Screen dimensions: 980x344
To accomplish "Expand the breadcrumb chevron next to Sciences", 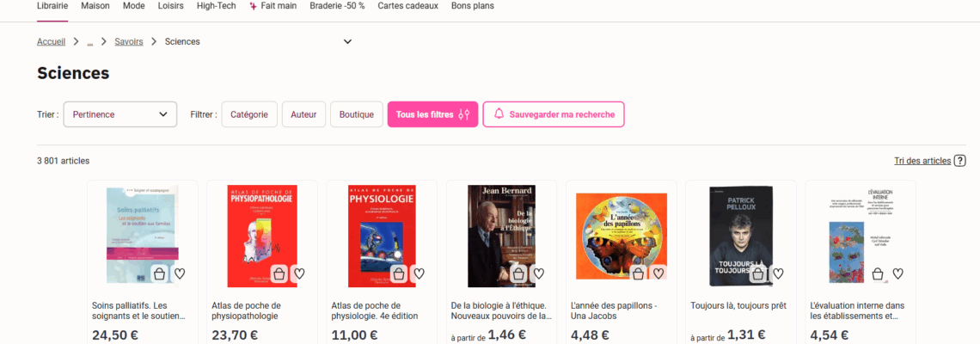I will (x=348, y=42).
